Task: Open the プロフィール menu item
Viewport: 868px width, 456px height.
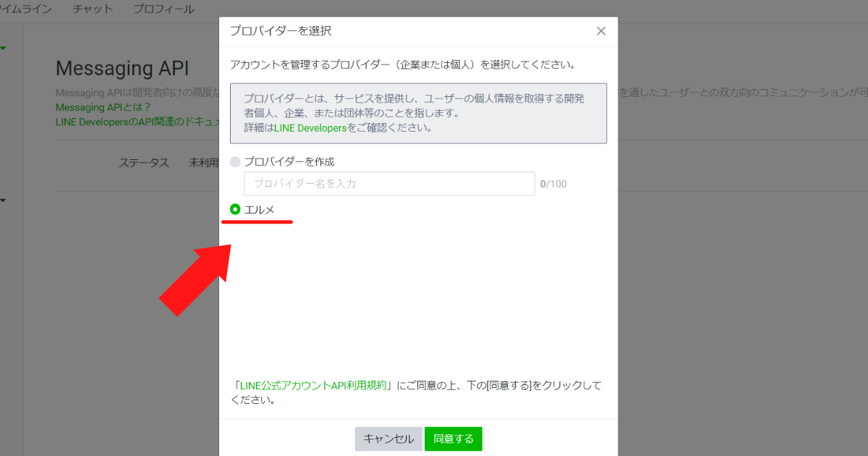Action: 163,9
